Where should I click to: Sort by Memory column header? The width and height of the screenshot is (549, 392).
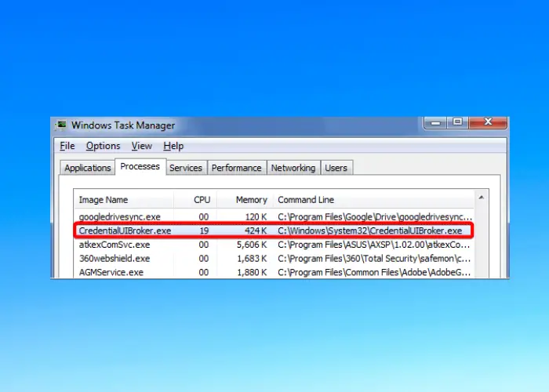tap(245, 200)
